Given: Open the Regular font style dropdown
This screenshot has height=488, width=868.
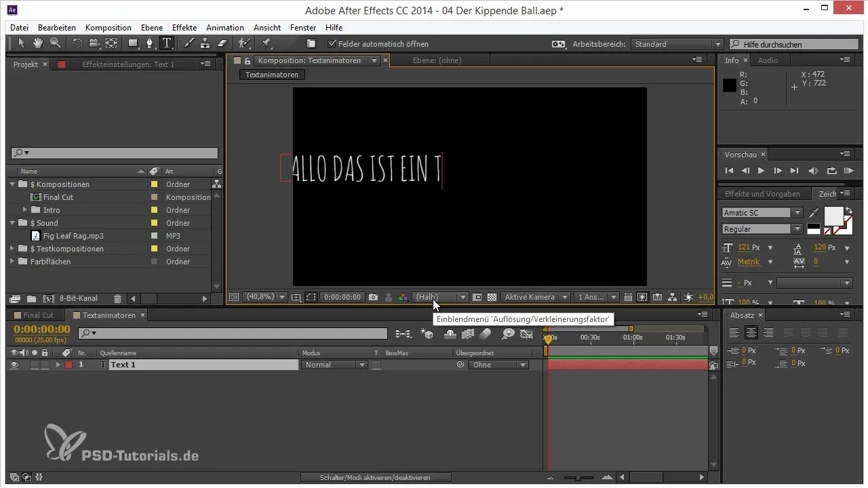Looking at the screenshot, I should 762,229.
